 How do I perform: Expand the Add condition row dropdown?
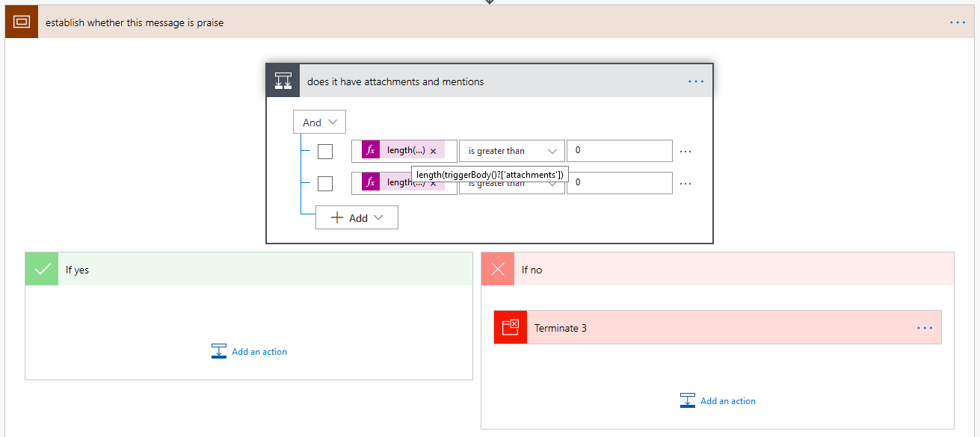click(x=357, y=217)
